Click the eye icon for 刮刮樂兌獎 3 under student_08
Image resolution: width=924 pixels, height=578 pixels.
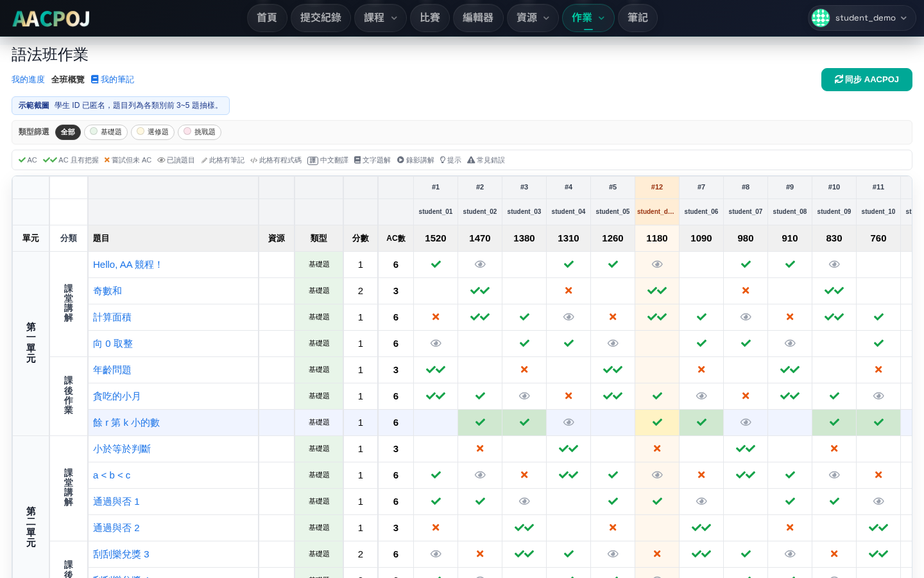coord(790,554)
